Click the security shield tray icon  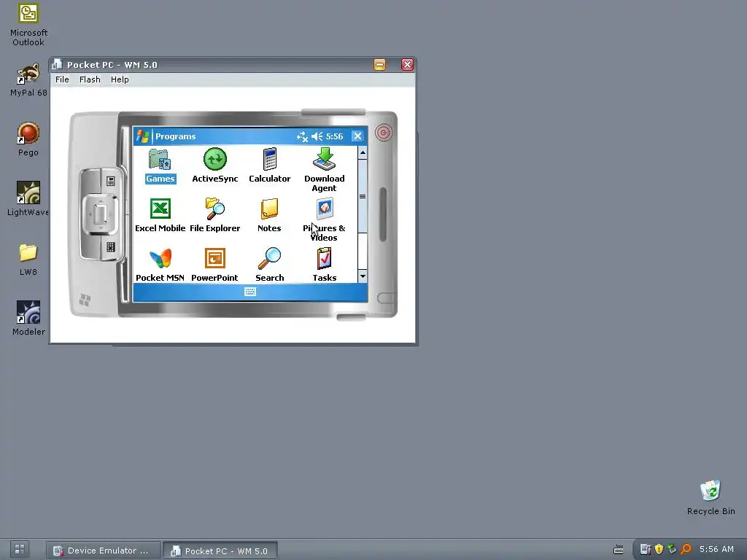click(x=659, y=549)
